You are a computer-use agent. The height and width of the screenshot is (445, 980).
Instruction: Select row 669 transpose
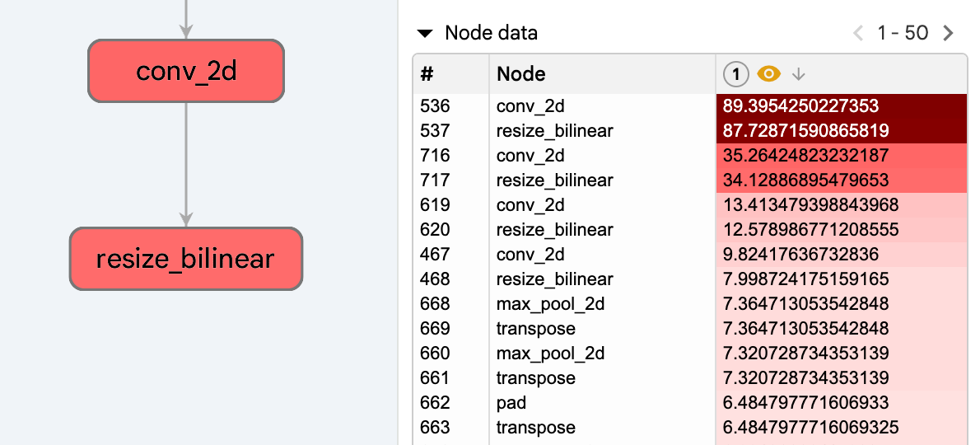535,329
